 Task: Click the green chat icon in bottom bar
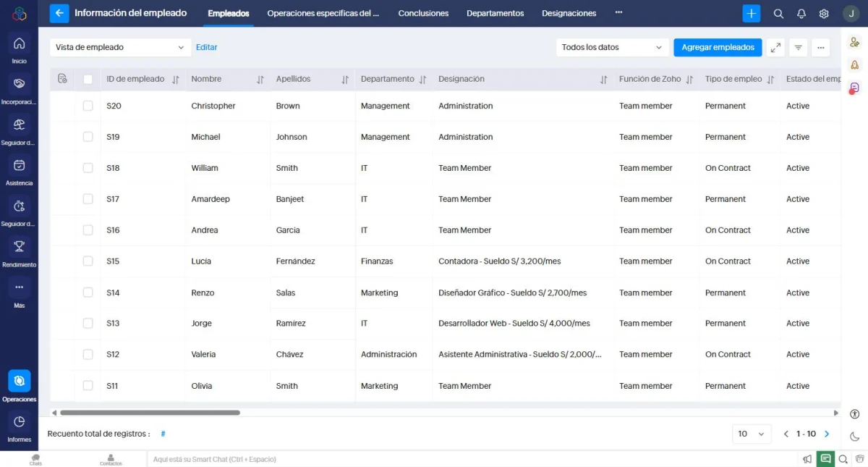pyautogui.click(x=825, y=459)
